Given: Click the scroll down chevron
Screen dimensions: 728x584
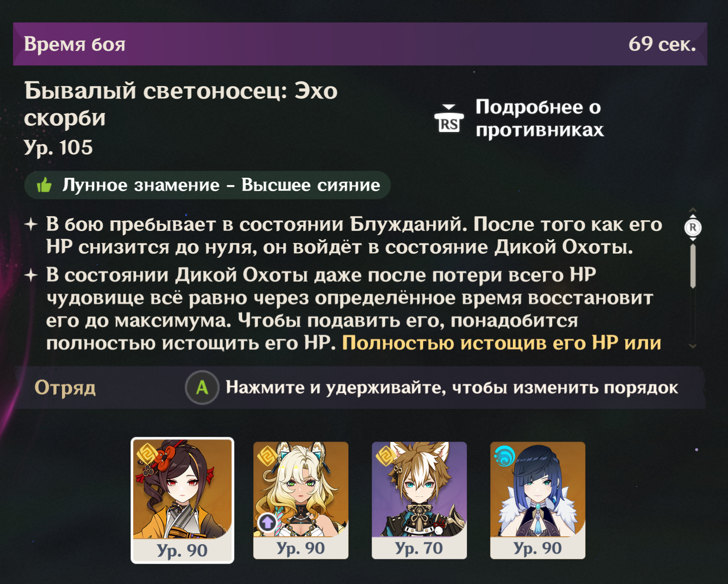Looking at the screenshot, I should coord(693,346).
